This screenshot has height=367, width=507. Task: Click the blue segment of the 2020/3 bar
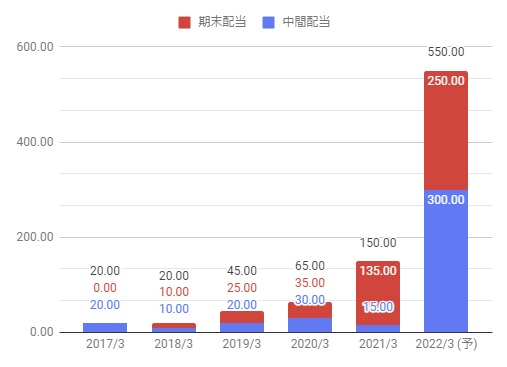click(310, 325)
